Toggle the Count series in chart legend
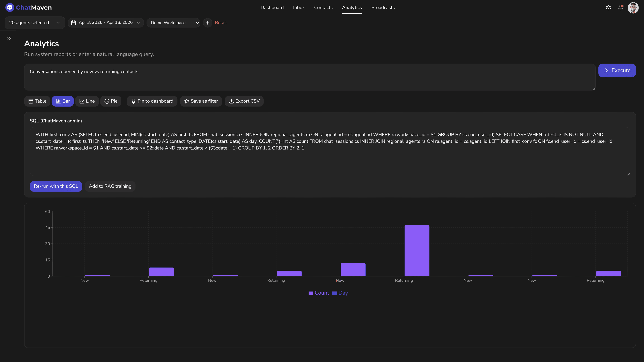644x362 pixels. point(319,293)
